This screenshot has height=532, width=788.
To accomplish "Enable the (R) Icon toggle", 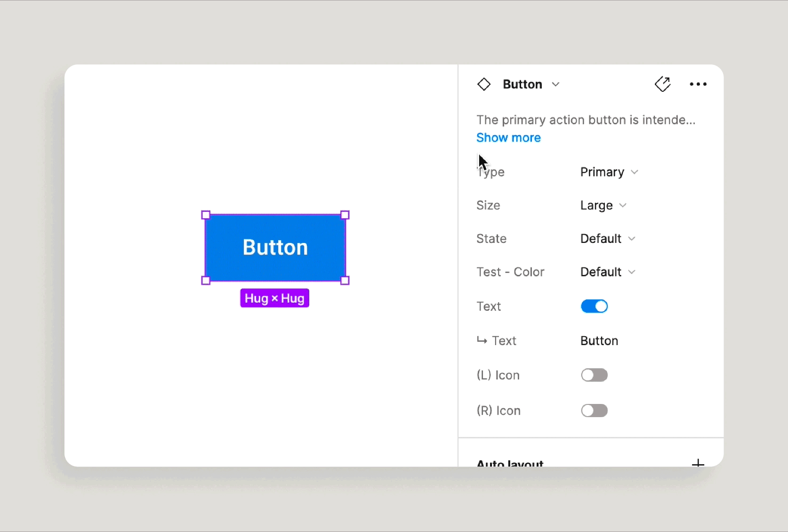I will point(594,411).
